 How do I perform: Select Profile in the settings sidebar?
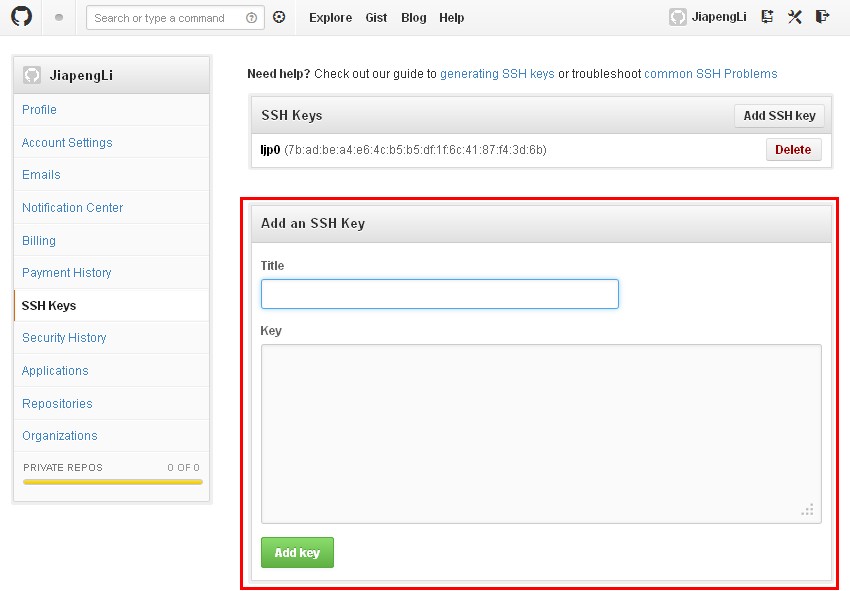coord(39,110)
